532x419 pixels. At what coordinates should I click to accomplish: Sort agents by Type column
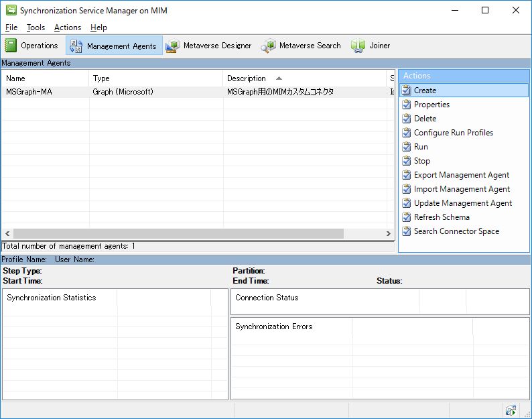click(101, 78)
